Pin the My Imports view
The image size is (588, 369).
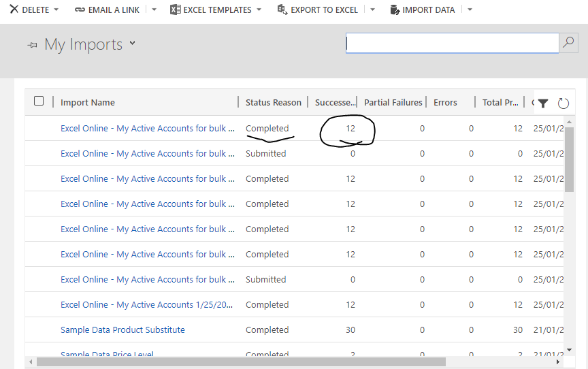[x=32, y=46]
